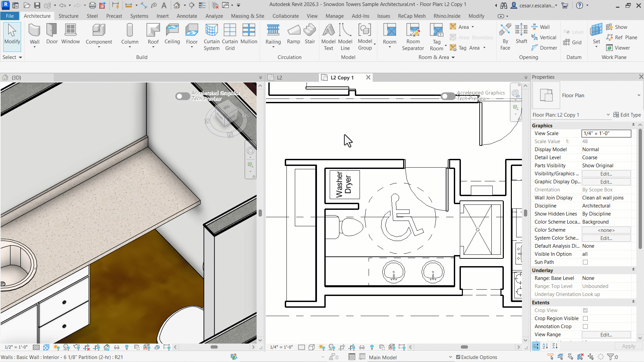Open the Annotate ribbon tab
This screenshot has width=644, height=362.
click(x=187, y=16)
